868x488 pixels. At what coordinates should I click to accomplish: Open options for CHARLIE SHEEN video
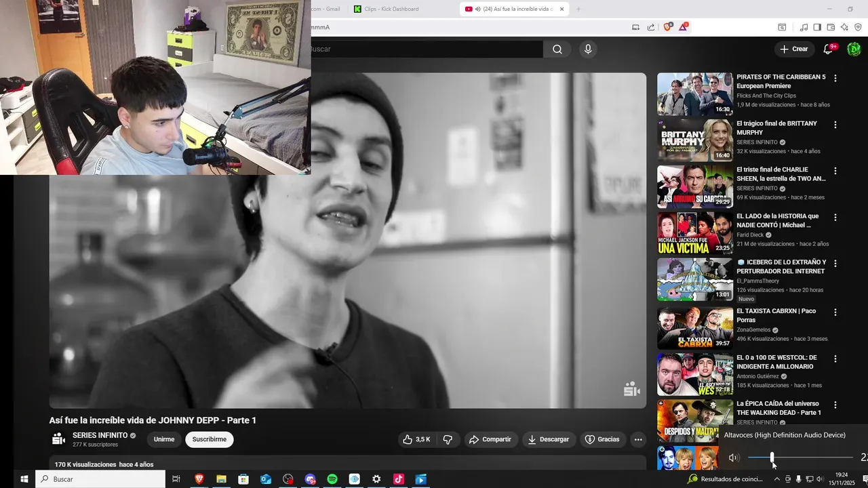(835, 171)
